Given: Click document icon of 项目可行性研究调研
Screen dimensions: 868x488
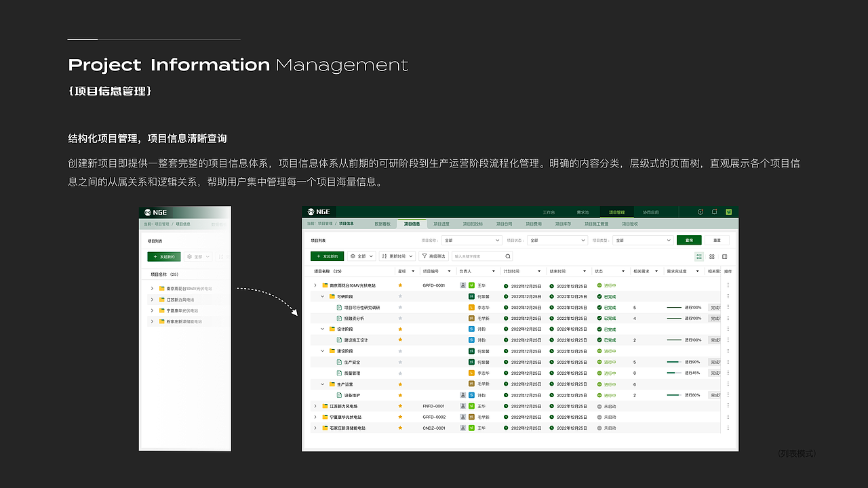Looking at the screenshot, I should point(339,307).
